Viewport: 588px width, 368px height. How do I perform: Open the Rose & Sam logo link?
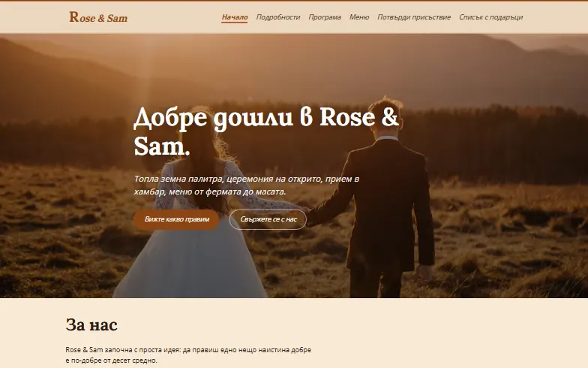[98, 17]
